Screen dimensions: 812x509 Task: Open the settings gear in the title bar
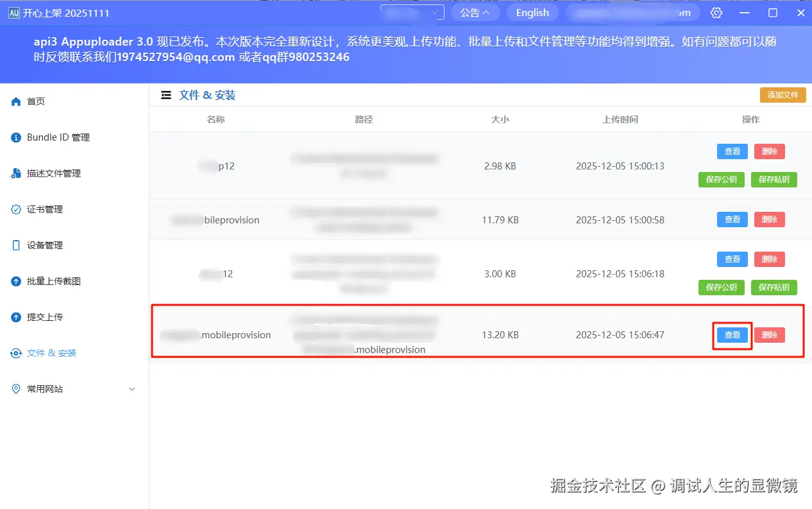click(716, 12)
